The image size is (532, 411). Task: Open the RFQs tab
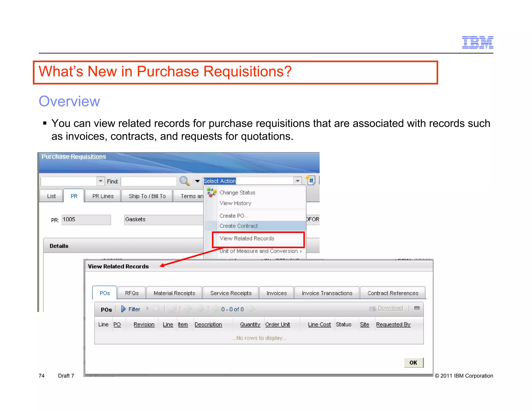(x=132, y=293)
